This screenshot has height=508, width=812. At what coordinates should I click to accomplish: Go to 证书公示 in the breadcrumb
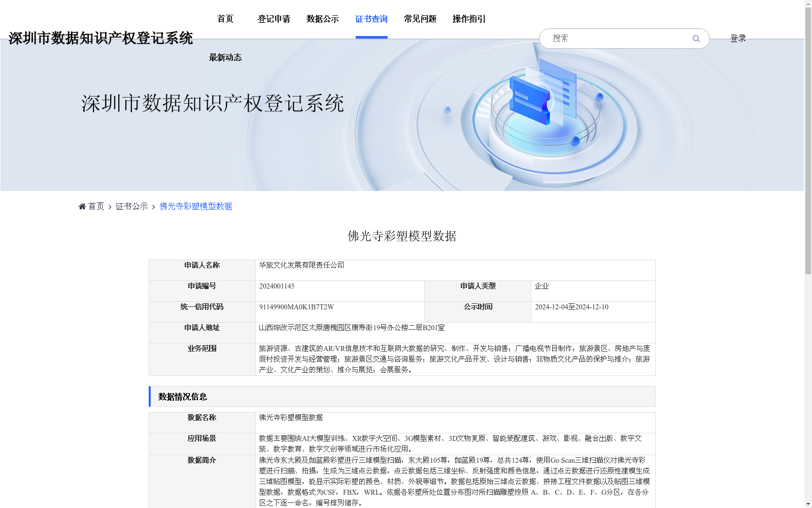coord(131,206)
